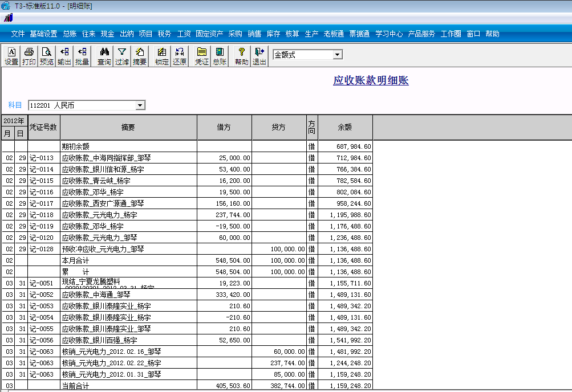The width and height of the screenshot is (572, 392).
Task: Click the 输出 (Export) icon
Action: [x=63, y=55]
